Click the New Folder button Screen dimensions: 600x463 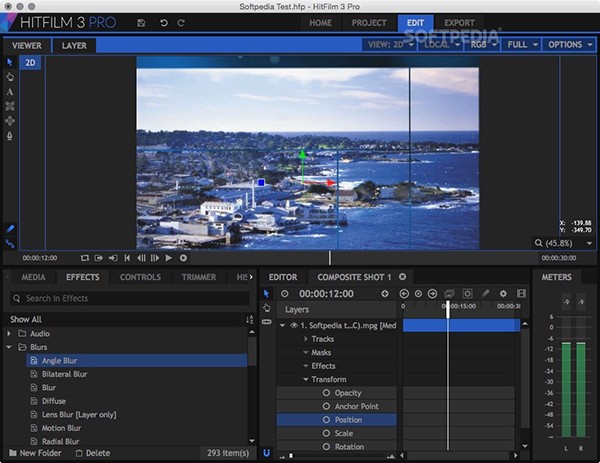pos(35,453)
